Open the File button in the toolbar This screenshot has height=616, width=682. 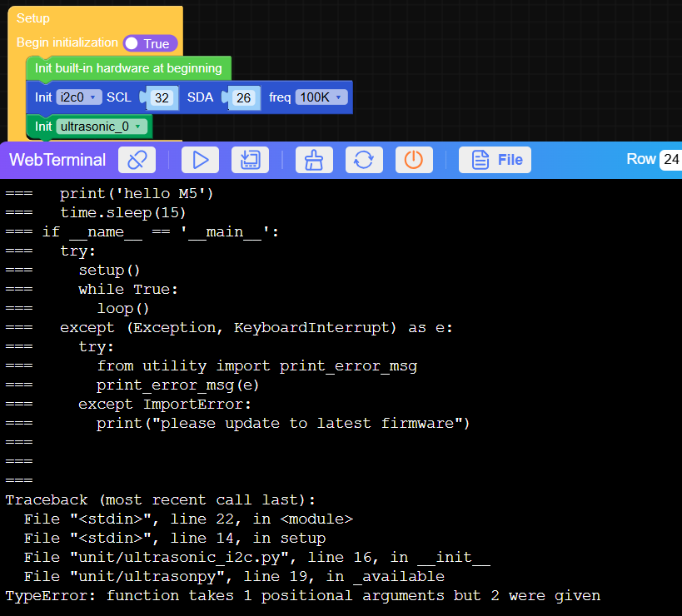point(495,160)
